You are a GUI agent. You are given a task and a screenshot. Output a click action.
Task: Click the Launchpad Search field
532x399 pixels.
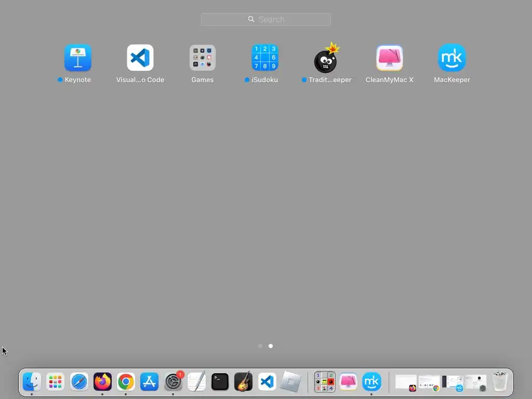pyautogui.click(x=265, y=19)
